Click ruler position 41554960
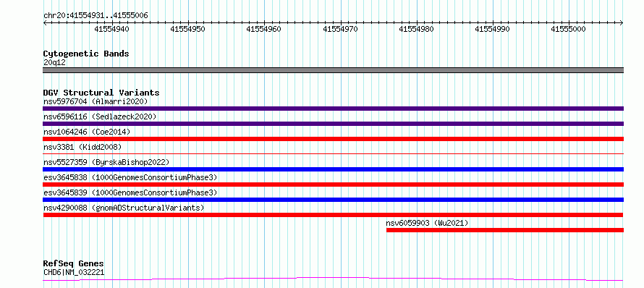 [263, 29]
